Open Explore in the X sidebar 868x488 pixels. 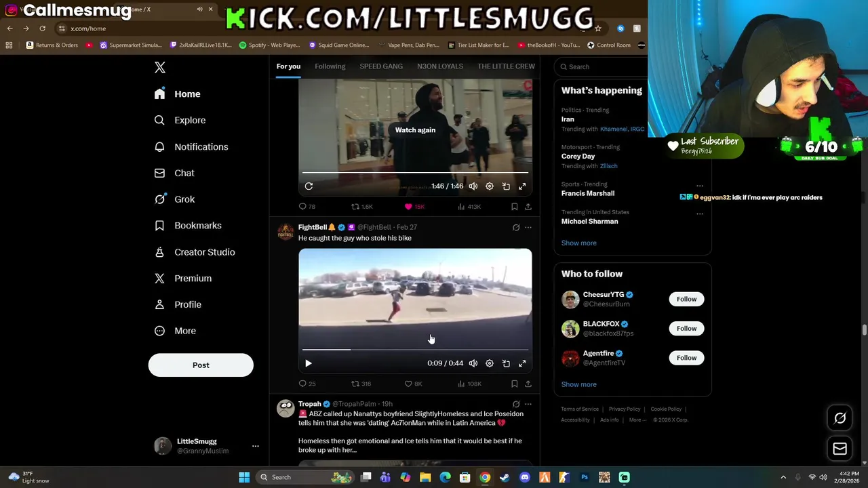[180, 120]
